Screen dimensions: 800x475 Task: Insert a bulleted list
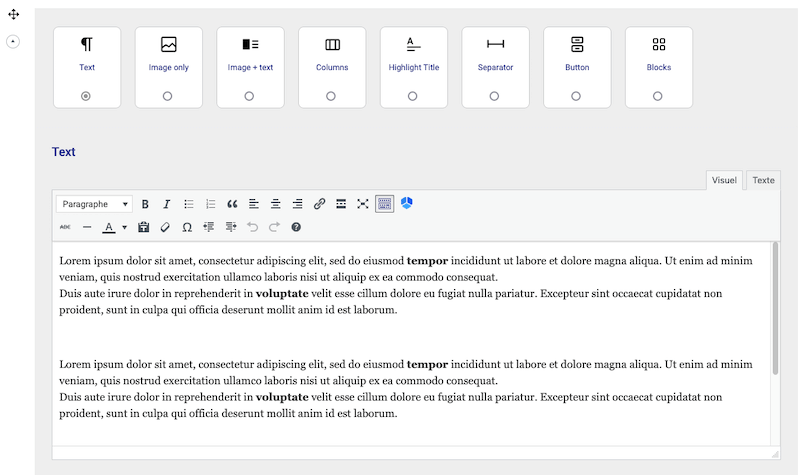click(x=188, y=204)
